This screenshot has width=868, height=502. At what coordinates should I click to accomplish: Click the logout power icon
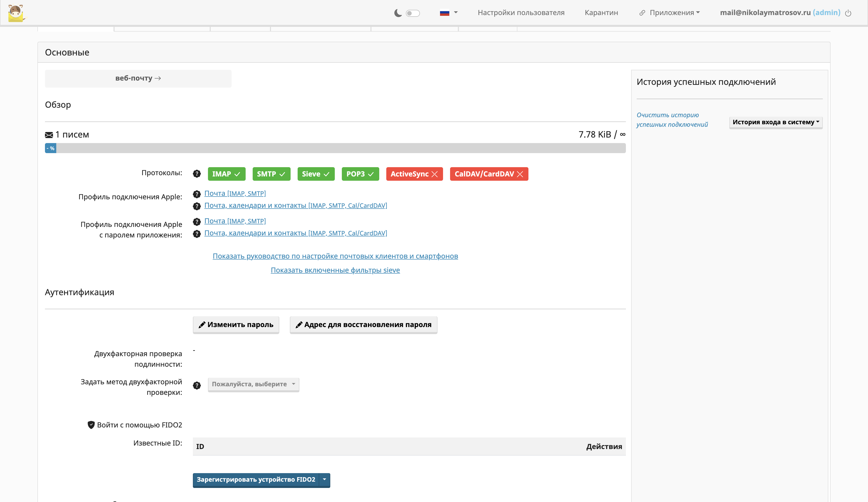click(x=848, y=13)
